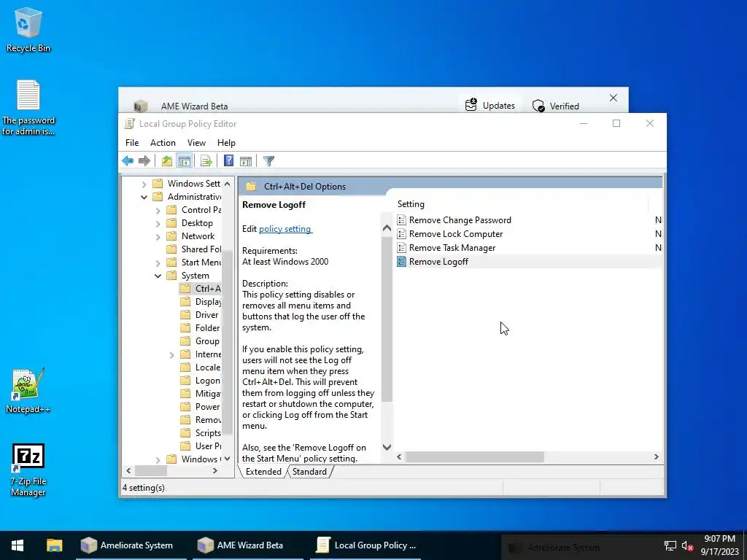Switch to the Extended tab
747x560 pixels.
263,472
